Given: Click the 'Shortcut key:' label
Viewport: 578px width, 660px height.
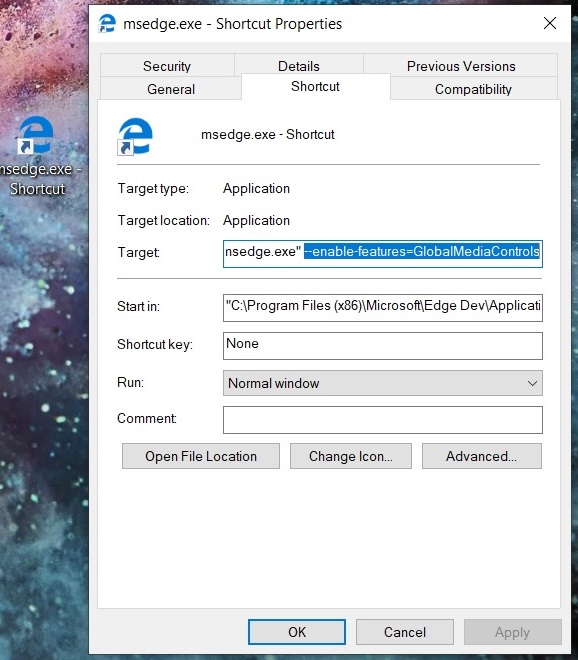Looking at the screenshot, I should click(155, 344).
